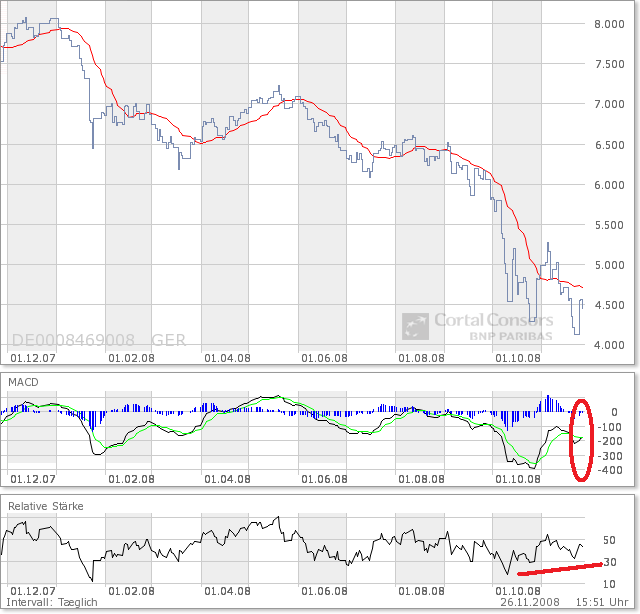Choose 01.02.08 date in Relative Stärke panel
This screenshot has width=640, height=614.
[131, 591]
